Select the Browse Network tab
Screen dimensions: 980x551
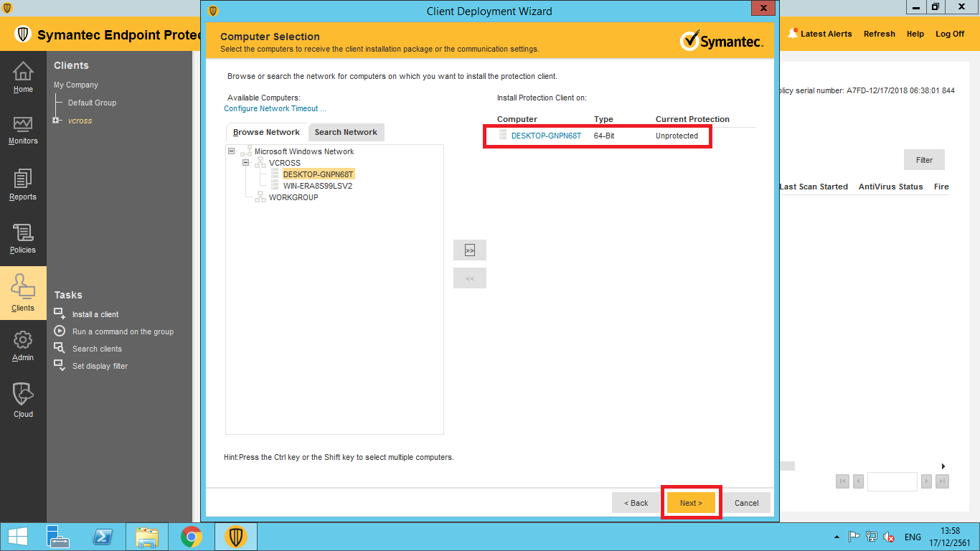(x=266, y=132)
